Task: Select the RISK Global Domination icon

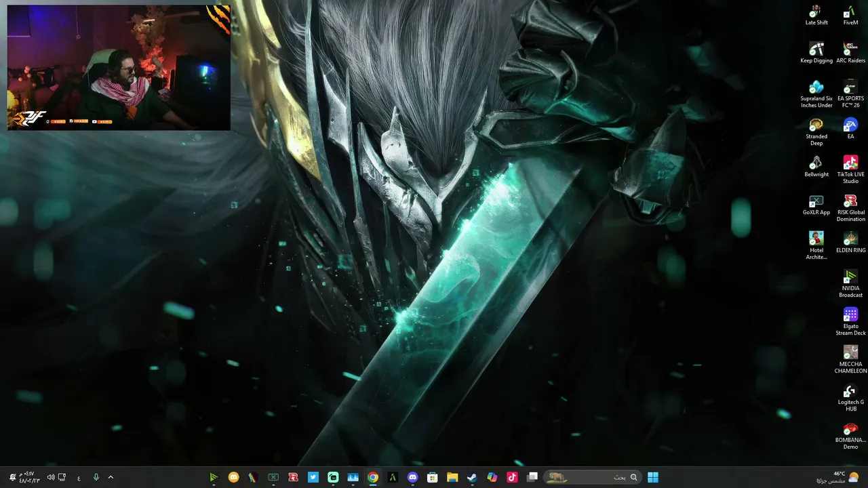Action: pos(850,208)
